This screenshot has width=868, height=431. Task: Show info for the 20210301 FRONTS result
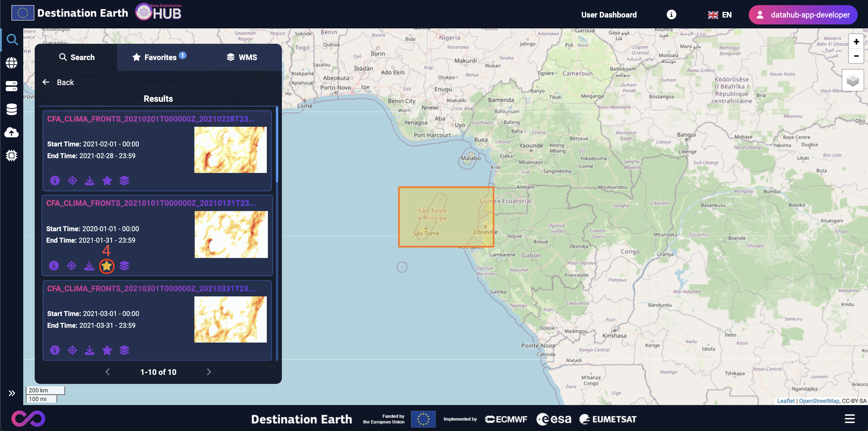[x=55, y=350]
